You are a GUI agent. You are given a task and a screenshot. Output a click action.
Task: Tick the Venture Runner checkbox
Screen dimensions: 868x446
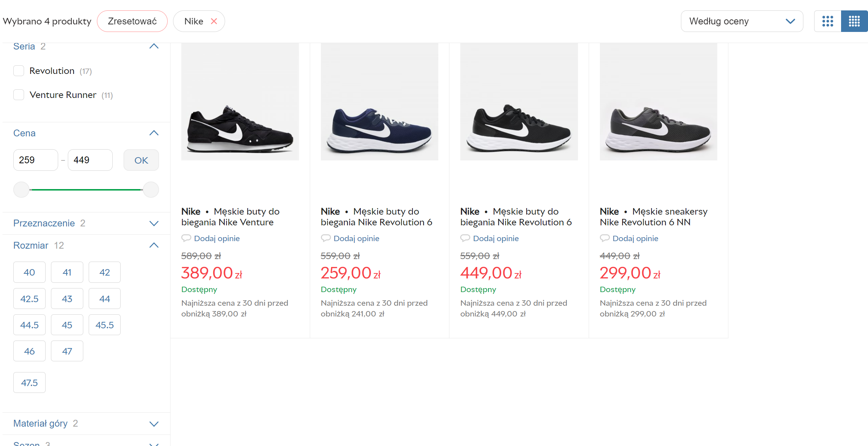point(19,95)
